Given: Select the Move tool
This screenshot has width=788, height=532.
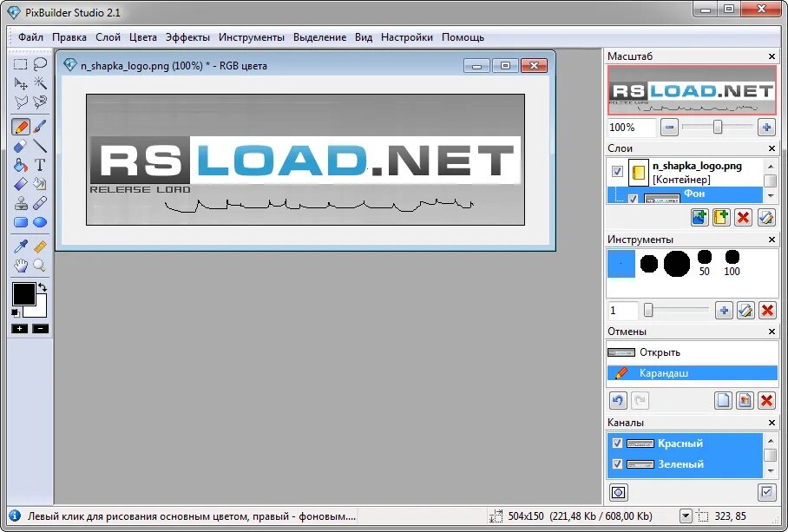Looking at the screenshot, I should point(20,83).
